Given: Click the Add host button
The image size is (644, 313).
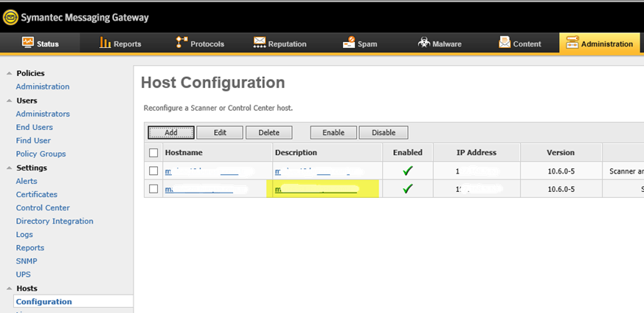Looking at the screenshot, I should (171, 133).
